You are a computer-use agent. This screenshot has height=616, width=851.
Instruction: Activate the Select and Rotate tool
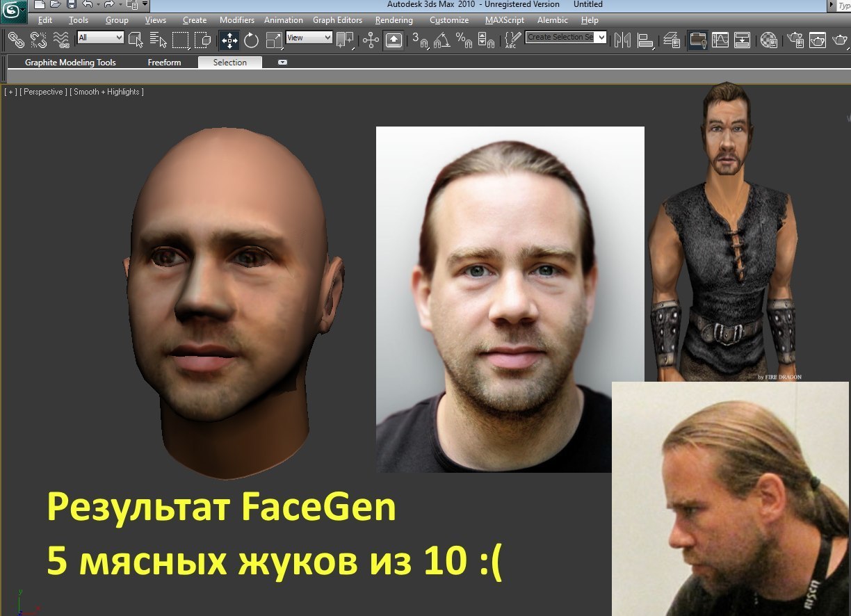[x=251, y=40]
